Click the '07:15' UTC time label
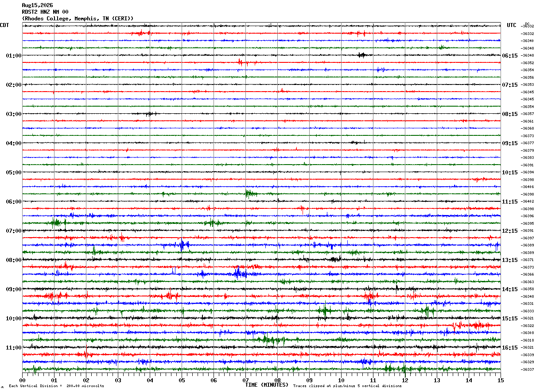This screenshot has height=392, width=536. point(510,85)
